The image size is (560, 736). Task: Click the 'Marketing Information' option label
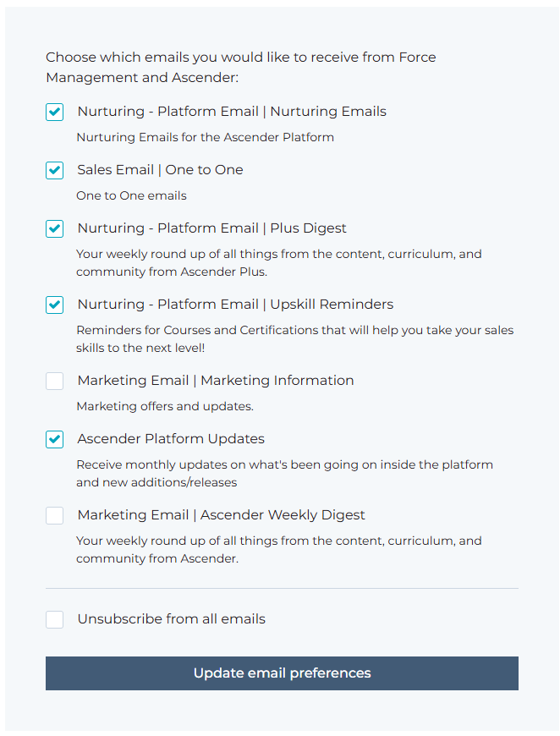[x=216, y=381]
